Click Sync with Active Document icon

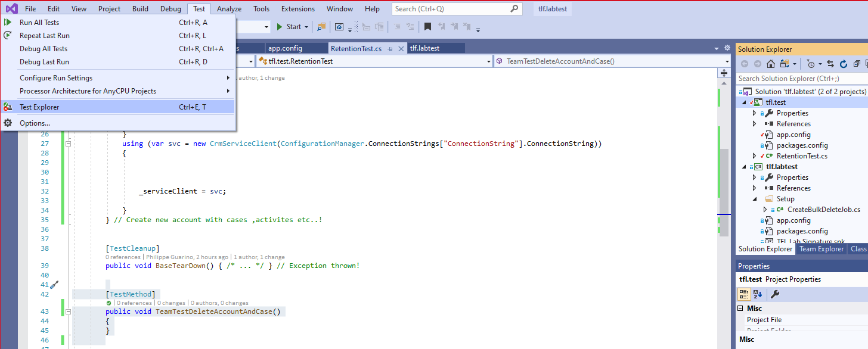[831, 64]
